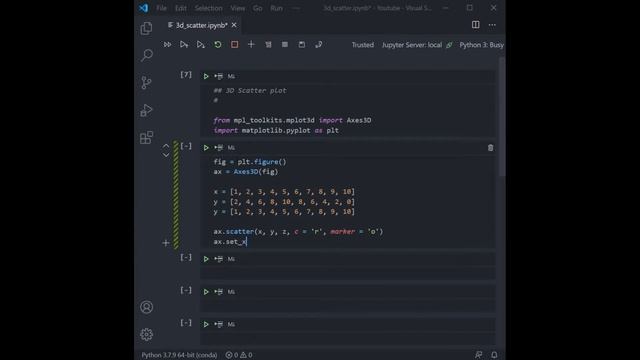The width and height of the screenshot is (640, 360).
Task: Select kernel via Python 3: Busy
Action: (x=482, y=45)
